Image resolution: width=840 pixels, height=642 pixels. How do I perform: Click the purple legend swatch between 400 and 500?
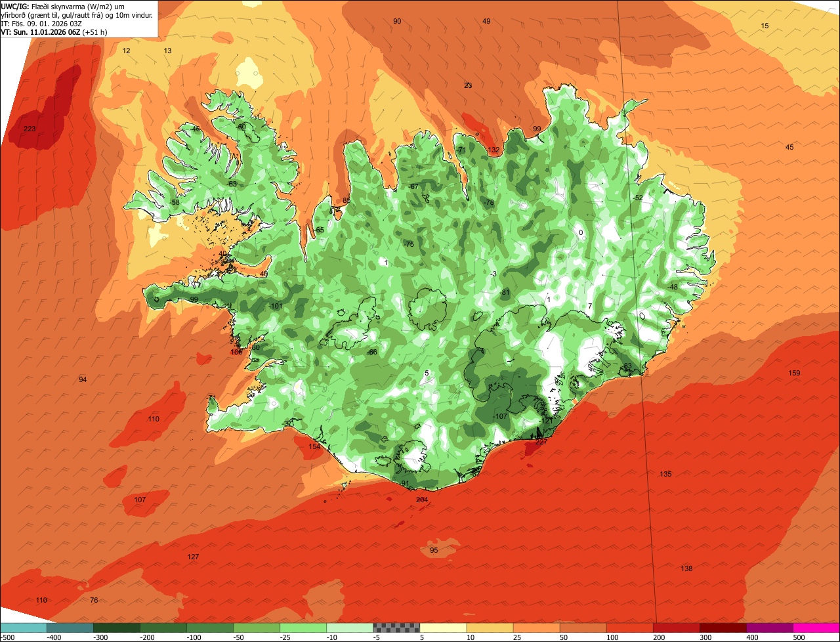click(x=770, y=627)
